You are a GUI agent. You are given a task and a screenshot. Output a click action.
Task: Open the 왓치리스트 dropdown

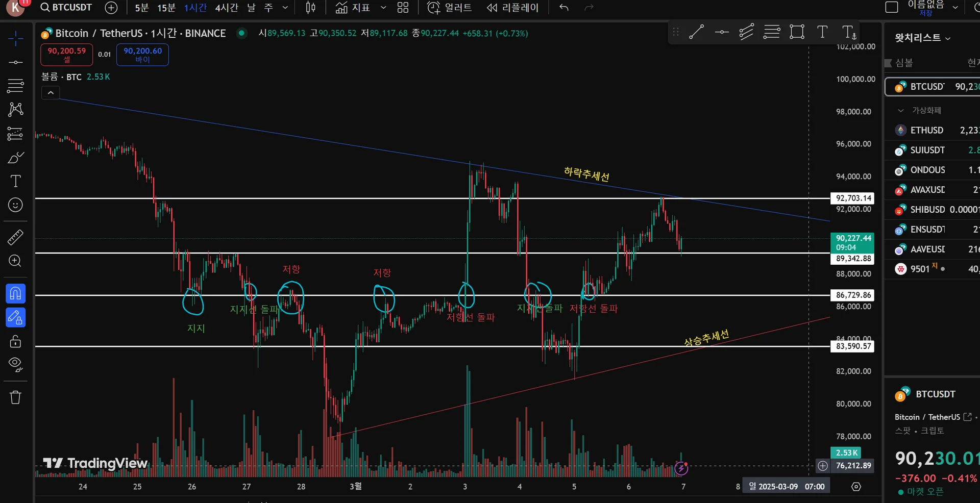(923, 38)
